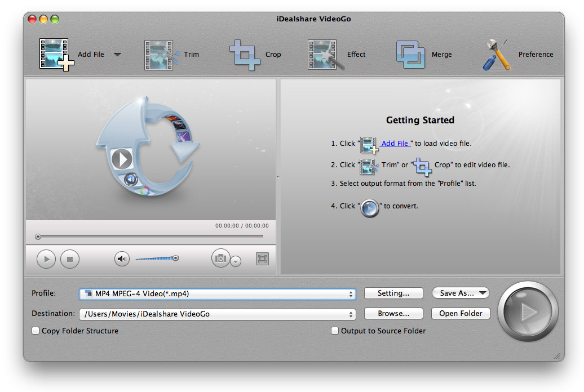584x392 pixels.
Task: Toggle full screen preview
Action: pos(262,259)
